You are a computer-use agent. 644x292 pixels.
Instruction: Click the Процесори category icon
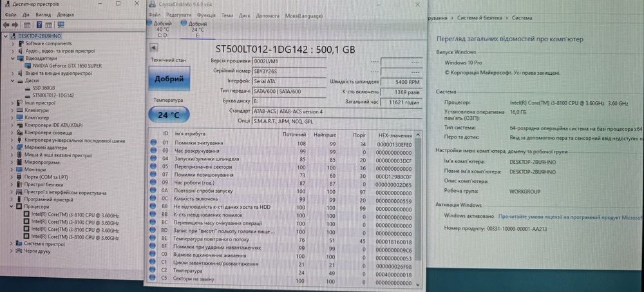[x=19, y=207]
